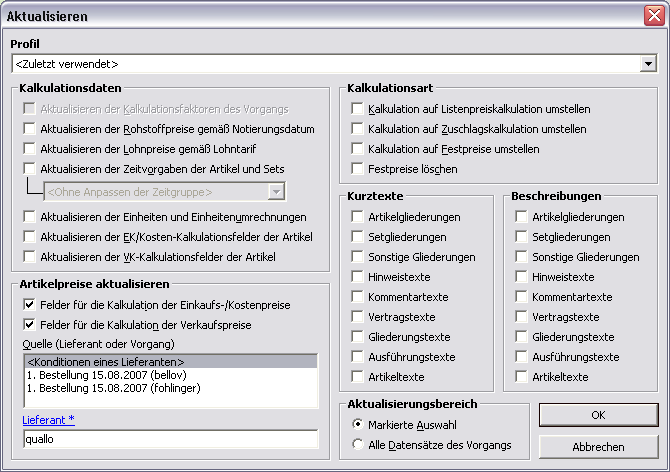Click the Lieferant input field containing quallo
The width and height of the screenshot is (670, 472).
171,439
